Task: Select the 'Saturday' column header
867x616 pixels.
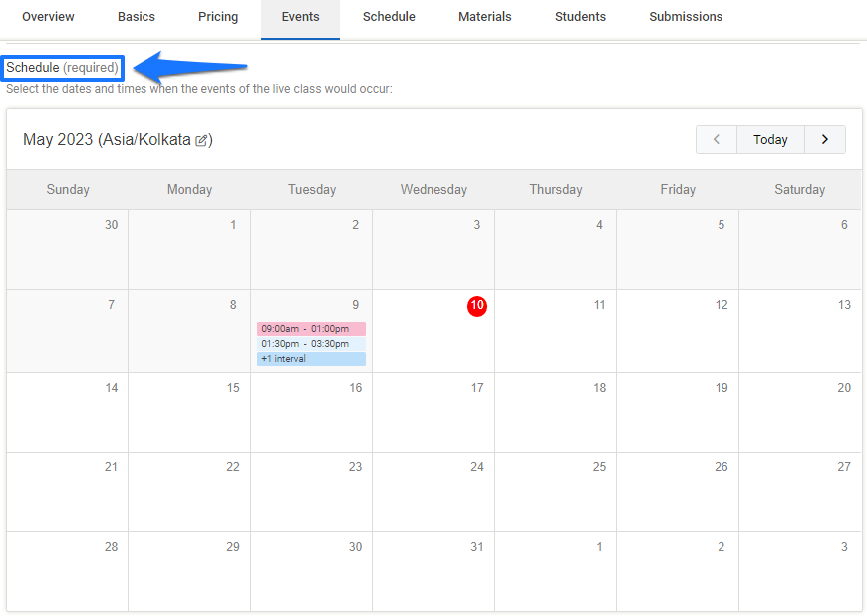Action: [x=799, y=189]
